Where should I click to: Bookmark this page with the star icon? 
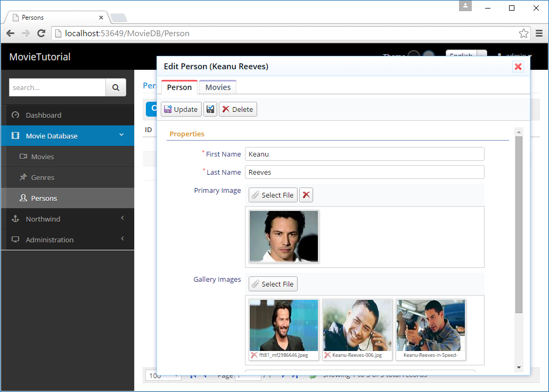[523, 34]
